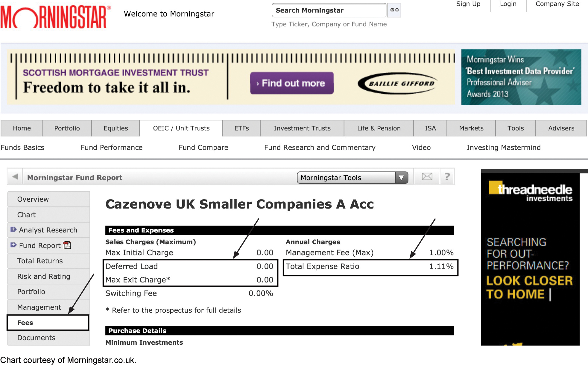Open Fund Research and Commentary
The image size is (588, 365).
coord(320,147)
